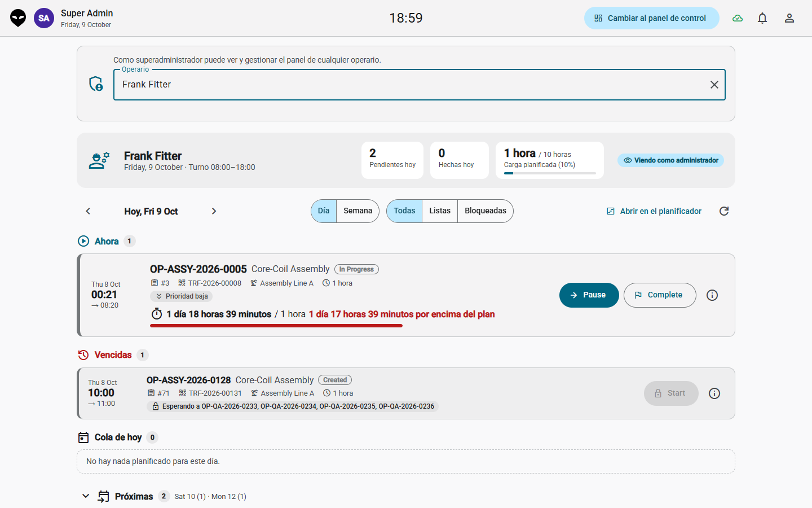812x508 pixels.
Task: Go to next day arrow
Action: tap(214, 211)
